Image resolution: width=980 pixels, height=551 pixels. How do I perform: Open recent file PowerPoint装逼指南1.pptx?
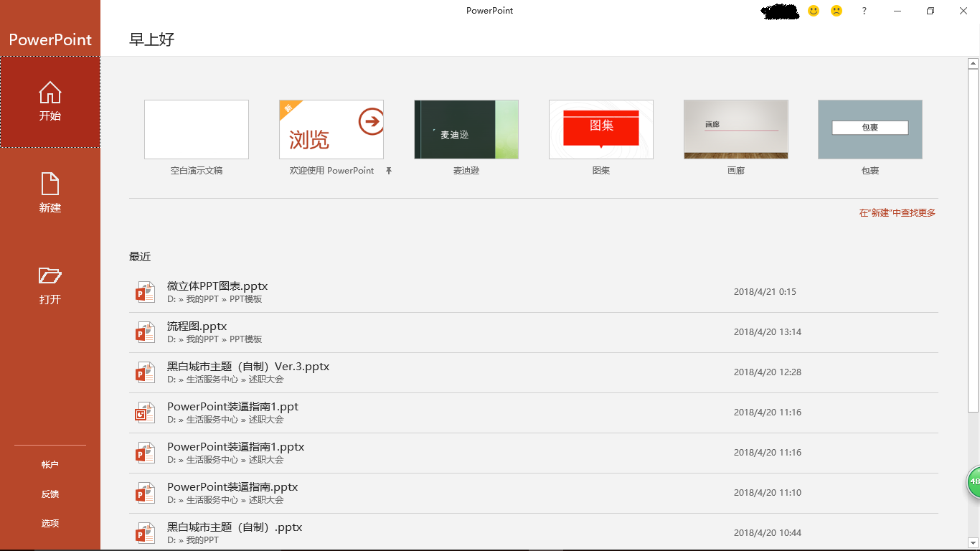point(534,453)
